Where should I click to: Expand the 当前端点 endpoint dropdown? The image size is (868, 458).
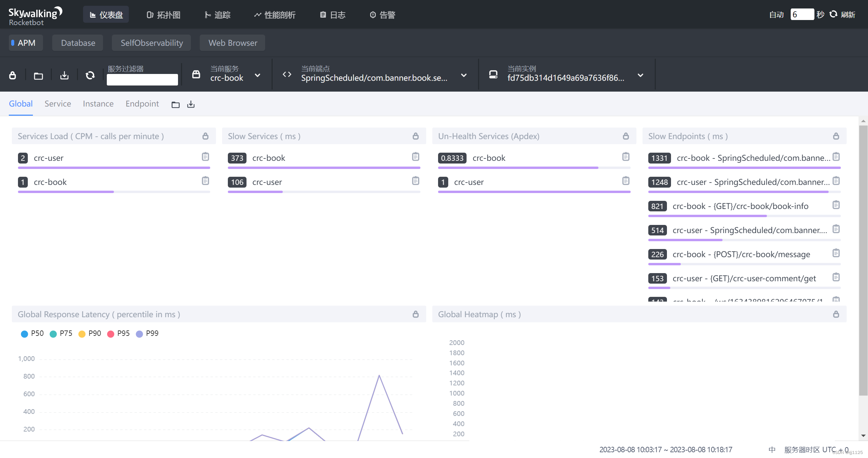[464, 75]
